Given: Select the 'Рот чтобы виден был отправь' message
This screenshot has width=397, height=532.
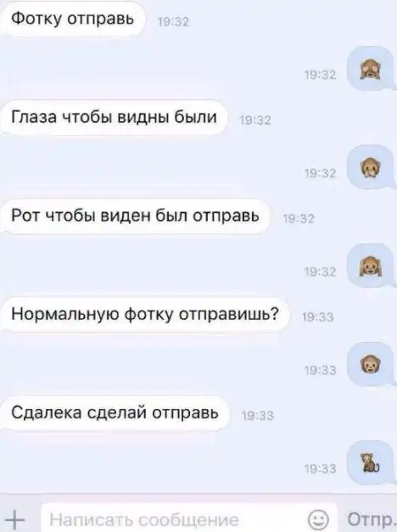Looking at the screenshot, I should [135, 216].
